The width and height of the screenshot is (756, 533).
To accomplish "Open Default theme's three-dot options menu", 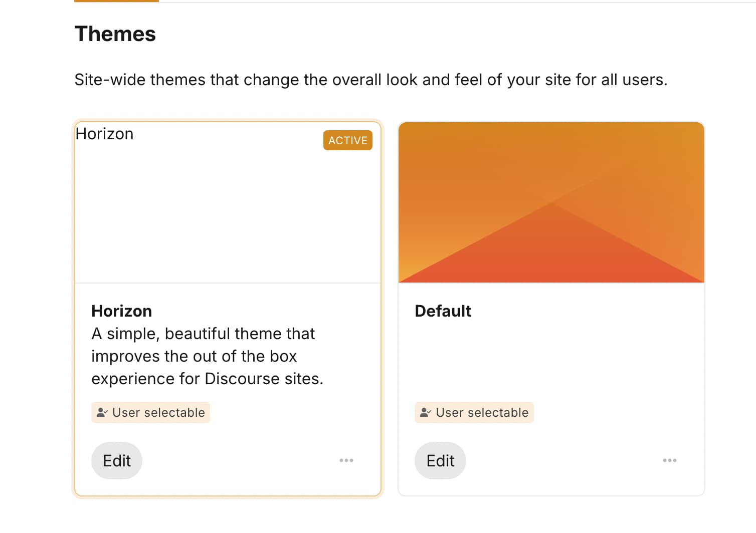I will pyautogui.click(x=670, y=460).
